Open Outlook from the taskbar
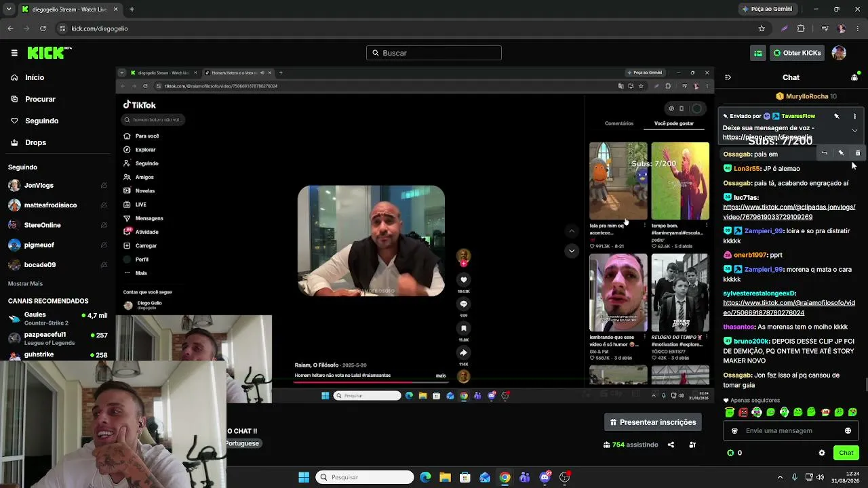Image resolution: width=868 pixels, height=488 pixels. (485, 477)
